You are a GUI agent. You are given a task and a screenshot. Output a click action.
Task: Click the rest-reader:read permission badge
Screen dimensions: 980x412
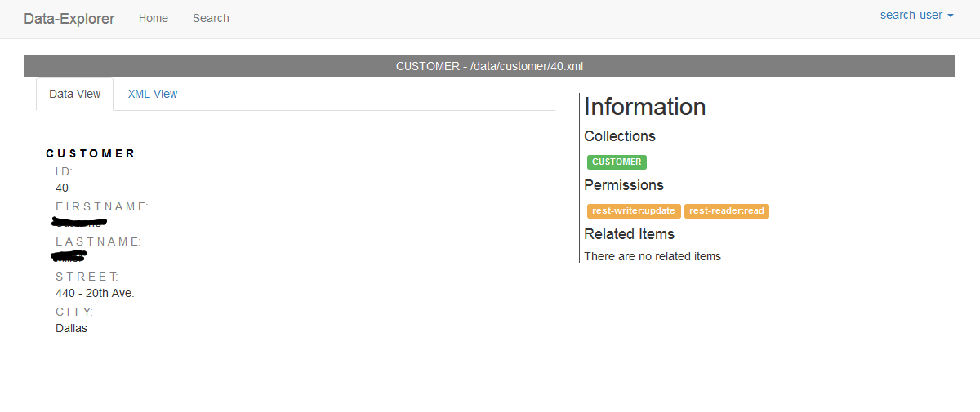coord(727,210)
